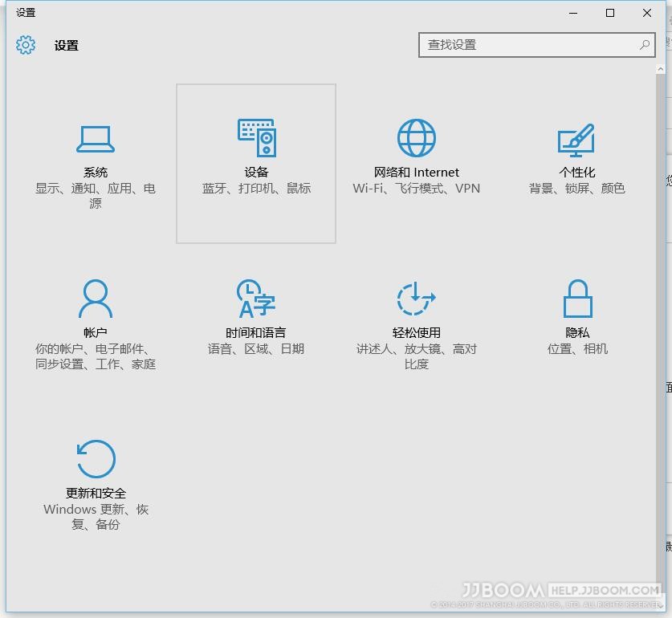This screenshot has height=618, width=672.
Task: Click the dashed circle icon for 轻松使用
Action: coord(417,299)
